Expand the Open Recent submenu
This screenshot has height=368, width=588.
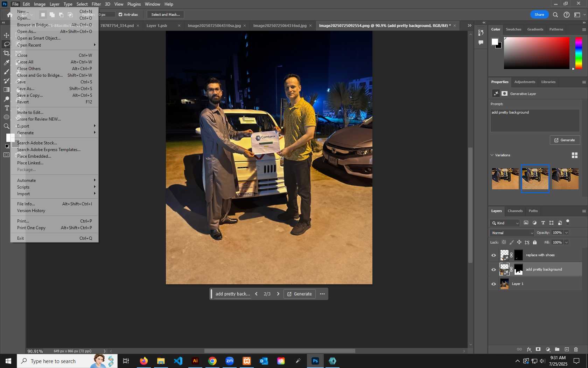[55, 45]
